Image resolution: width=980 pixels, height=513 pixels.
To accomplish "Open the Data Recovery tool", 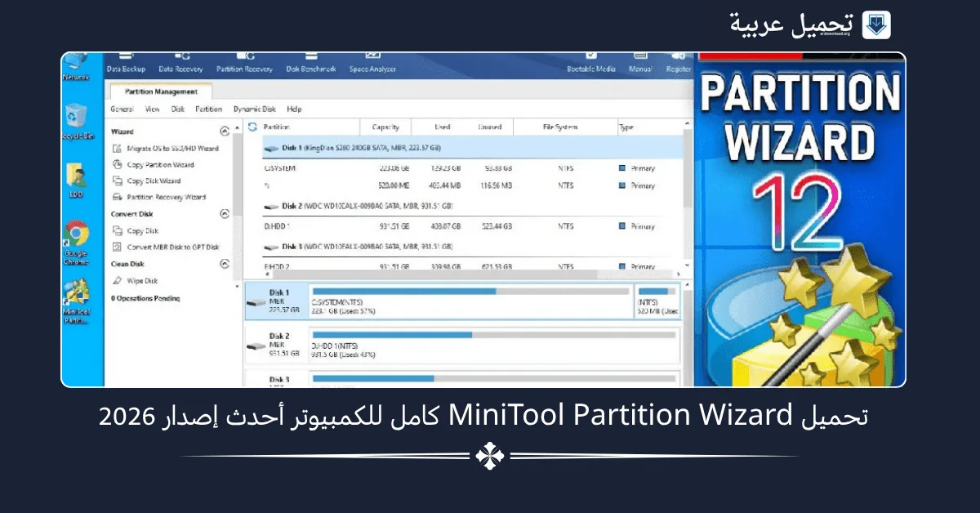I will pos(181,63).
